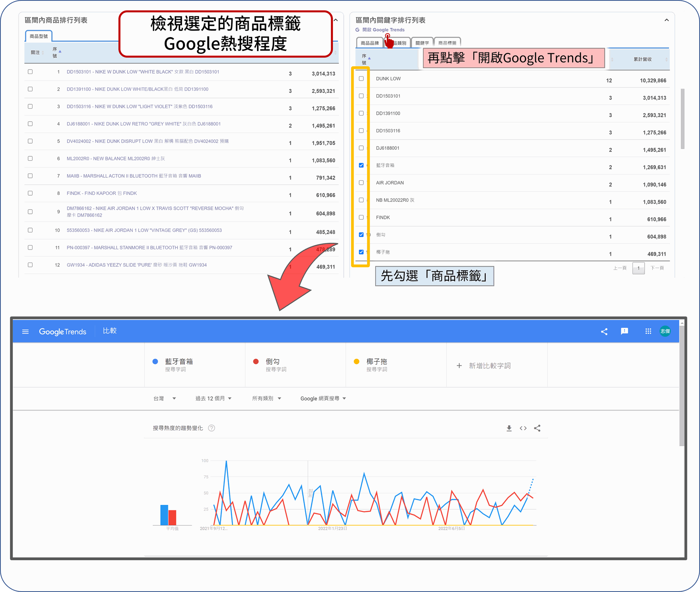Open the Google 網頁搜尋 search type dropdown
Image resolution: width=700 pixels, height=592 pixels.
[323, 399]
